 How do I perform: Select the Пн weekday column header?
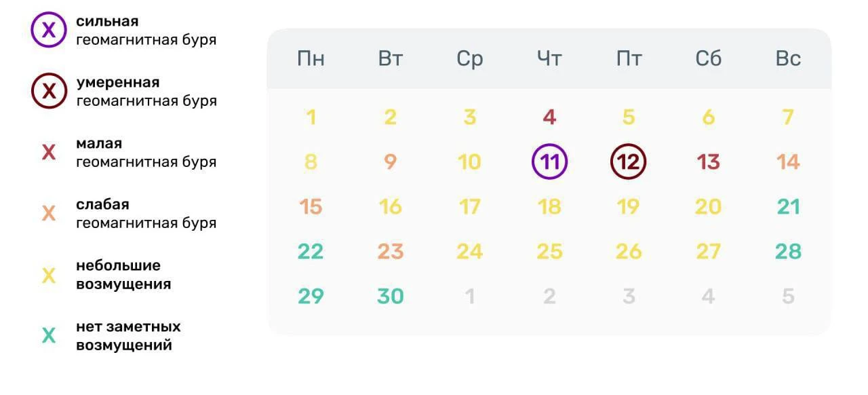[311, 58]
